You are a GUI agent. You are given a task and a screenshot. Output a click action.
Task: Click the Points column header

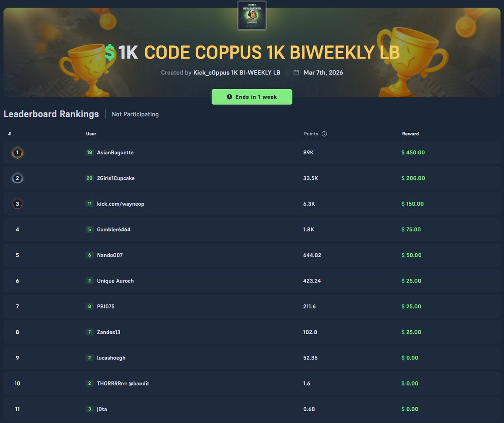point(311,134)
